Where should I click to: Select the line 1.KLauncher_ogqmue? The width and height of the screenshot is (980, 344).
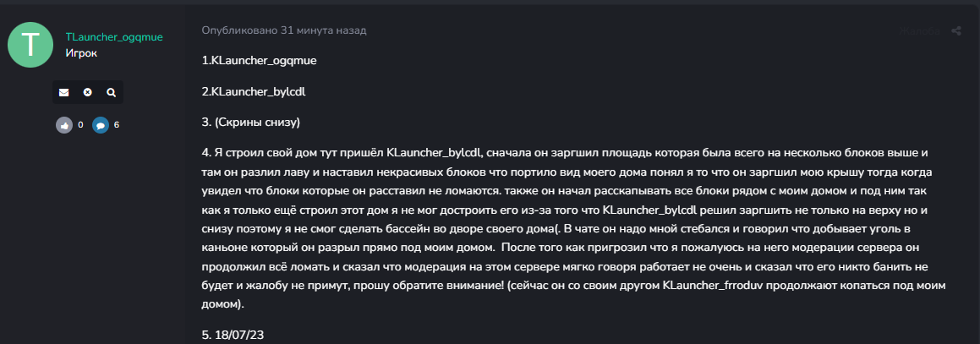coord(260,61)
